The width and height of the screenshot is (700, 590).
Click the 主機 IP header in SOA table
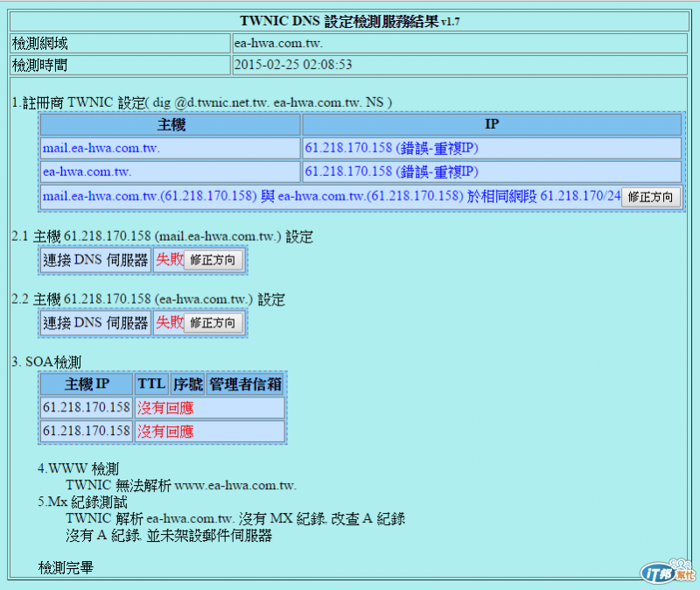[x=87, y=384]
